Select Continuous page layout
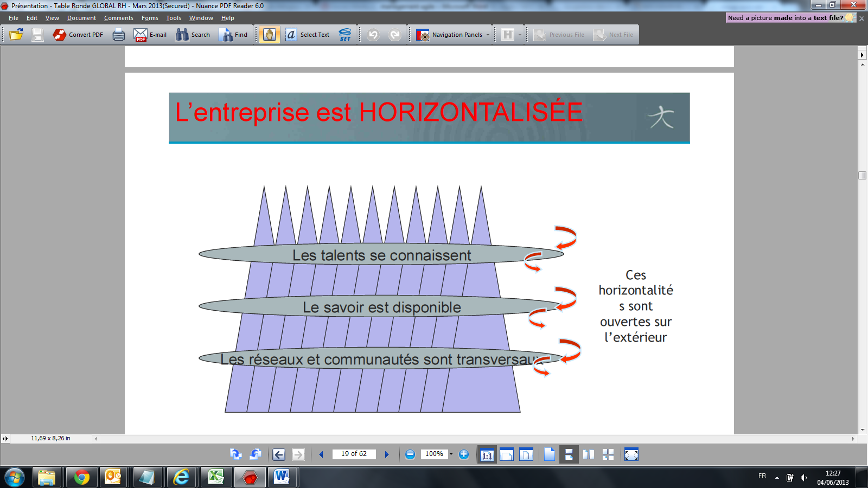868x488 pixels. pos(569,454)
